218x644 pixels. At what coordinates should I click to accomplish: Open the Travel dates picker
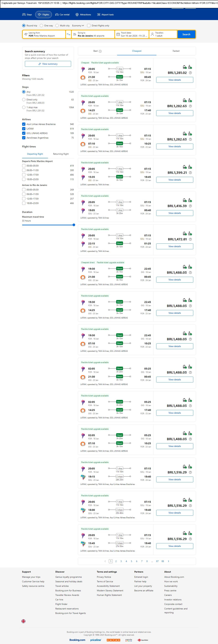(132, 34)
